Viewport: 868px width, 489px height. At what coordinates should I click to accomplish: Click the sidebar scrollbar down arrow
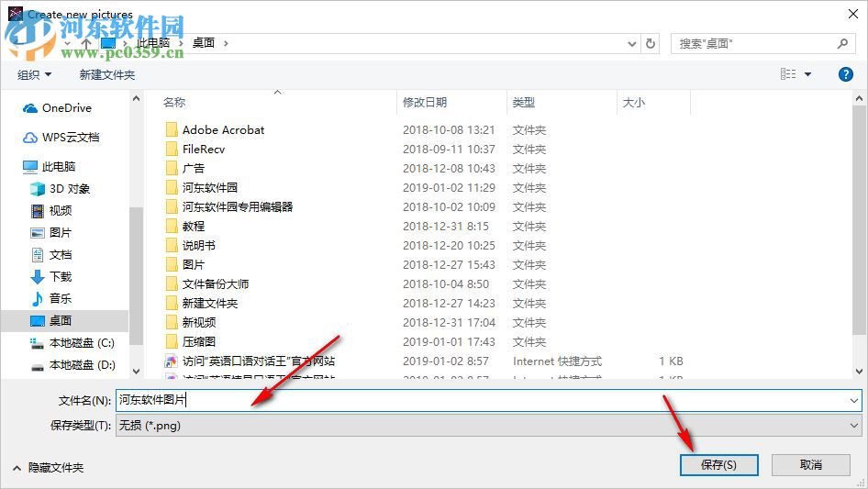136,372
